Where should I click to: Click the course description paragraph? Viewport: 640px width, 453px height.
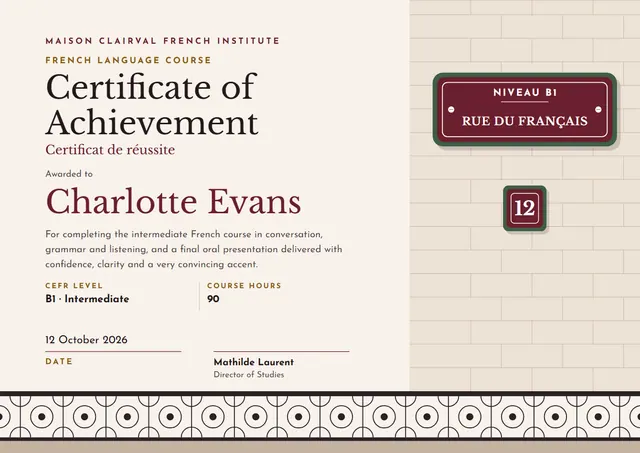[x=194, y=249]
